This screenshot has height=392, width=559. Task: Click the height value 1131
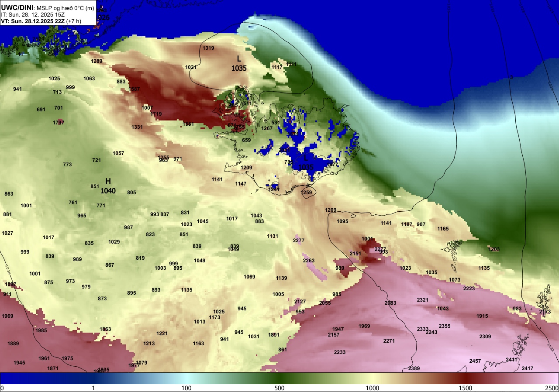[273, 236]
